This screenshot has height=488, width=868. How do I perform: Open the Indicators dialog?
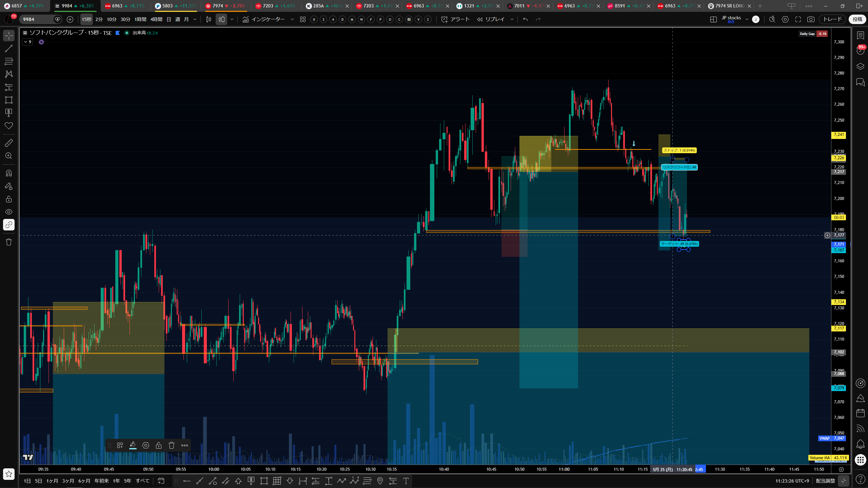(x=264, y=19)
